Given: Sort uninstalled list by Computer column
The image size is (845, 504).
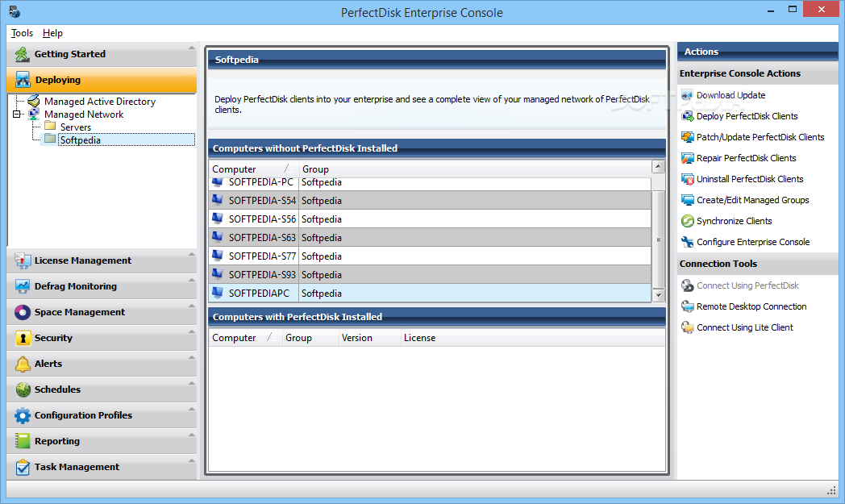Looking at the screenshot, I should click(253, 169).
